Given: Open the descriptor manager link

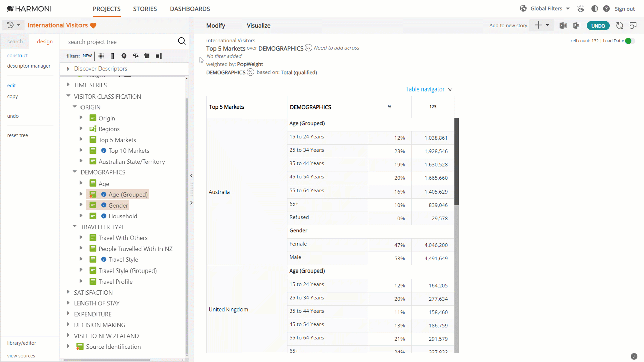Looking at the screenshot, I should pos(29,66).
